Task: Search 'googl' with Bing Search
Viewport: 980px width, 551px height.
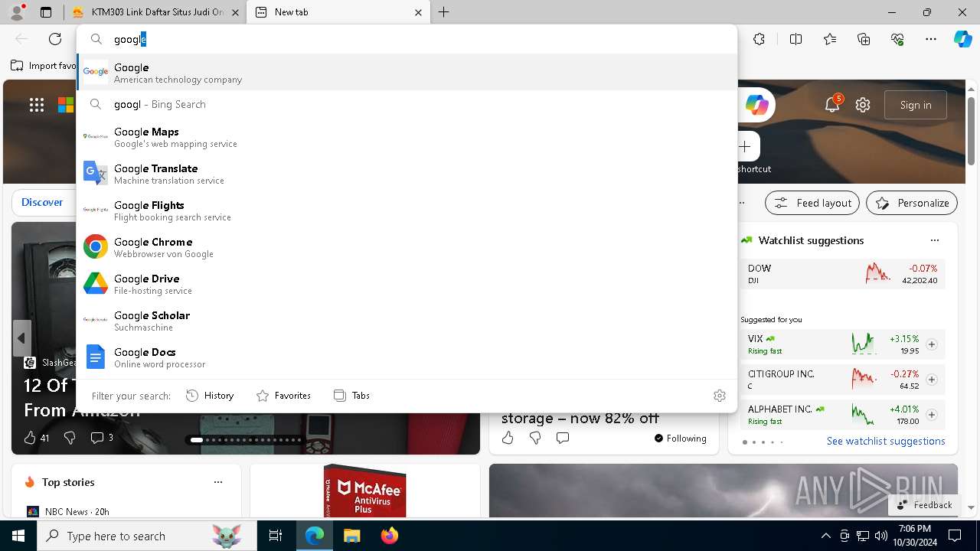Action: click(407, 104)
